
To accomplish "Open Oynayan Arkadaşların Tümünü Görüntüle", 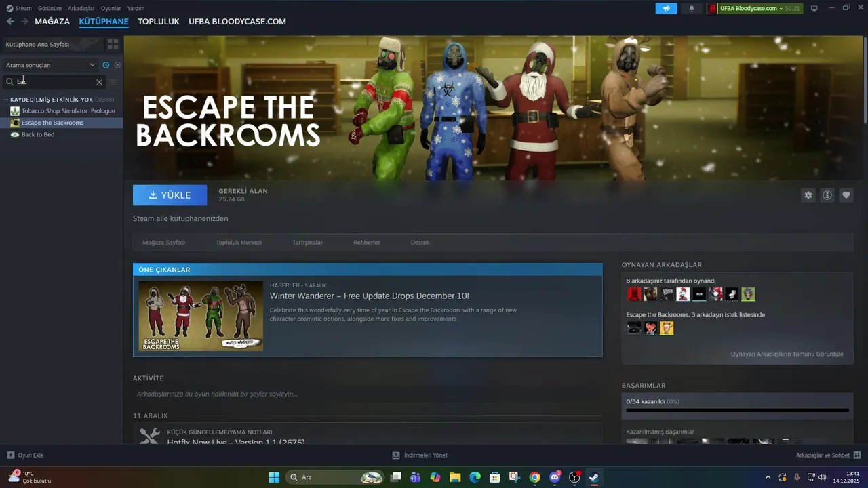I will 787,354.
